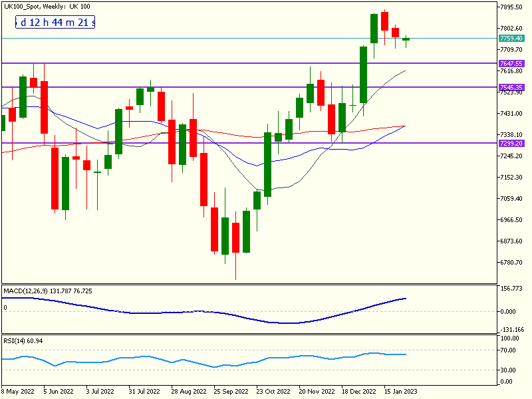
Task: Click the 7299.20 purple price level tag
Action: [x=511, y=143]
